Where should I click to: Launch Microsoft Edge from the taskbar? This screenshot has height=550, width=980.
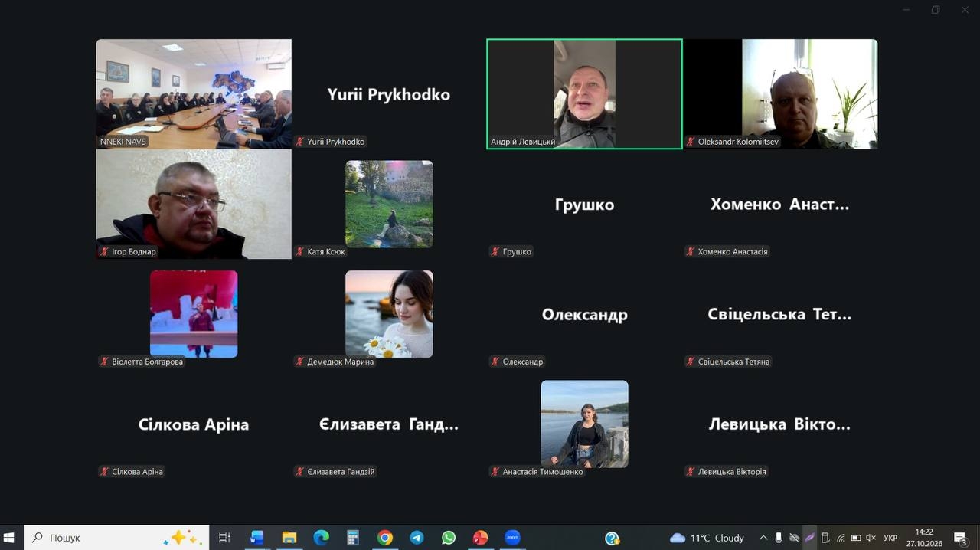click(321, 538)
